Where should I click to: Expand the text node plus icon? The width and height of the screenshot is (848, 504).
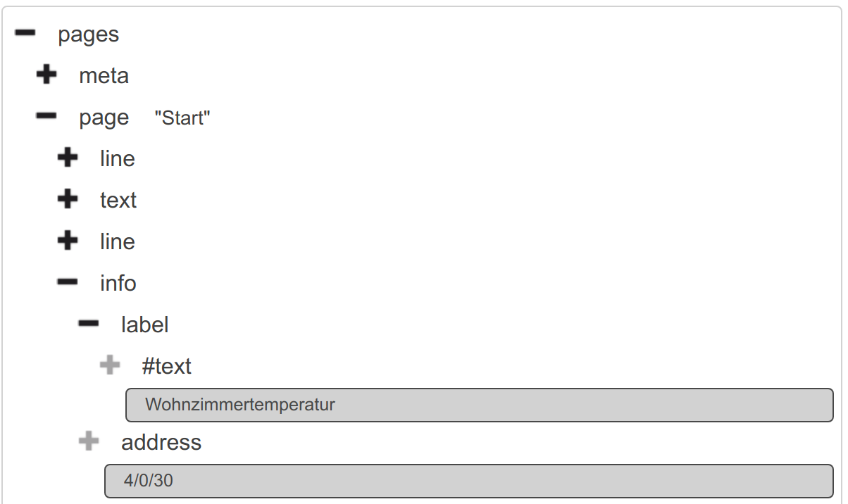tap(68, 200)
